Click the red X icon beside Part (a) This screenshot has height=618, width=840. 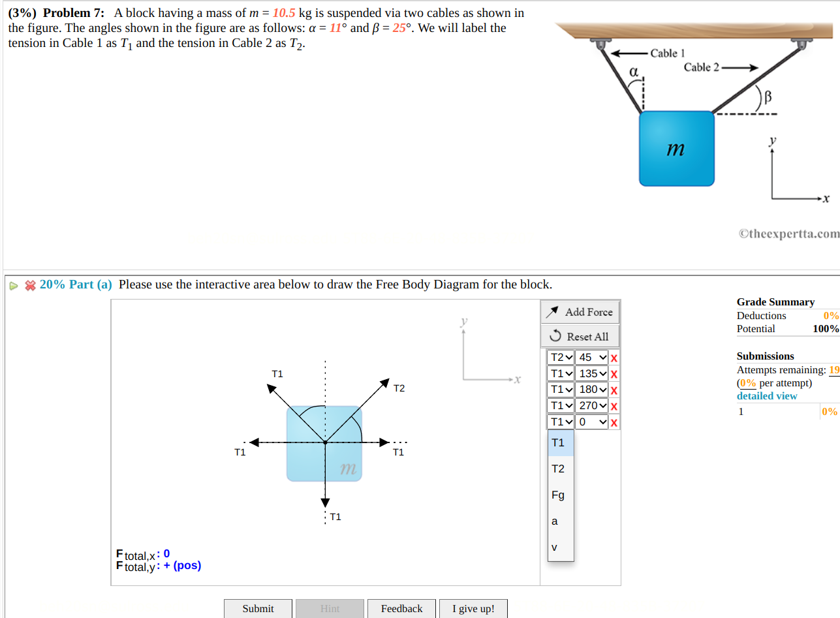(x=29, y=285)
